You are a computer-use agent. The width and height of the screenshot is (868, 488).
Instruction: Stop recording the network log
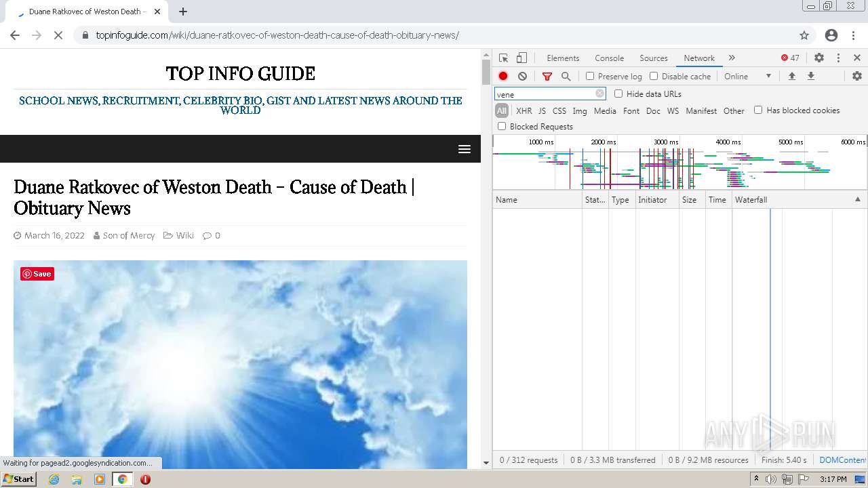pyautogui.click(x=503, y=77)
